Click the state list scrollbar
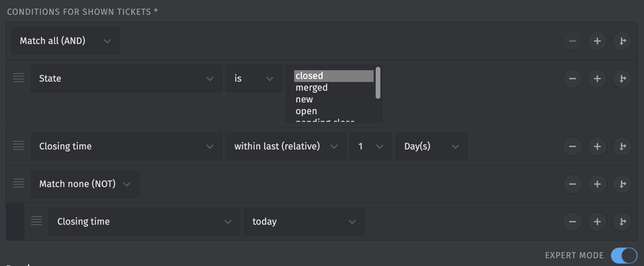 378,83
